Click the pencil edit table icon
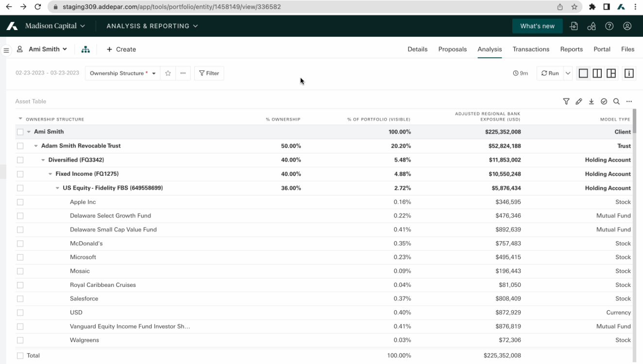 (x=578, y=101)
